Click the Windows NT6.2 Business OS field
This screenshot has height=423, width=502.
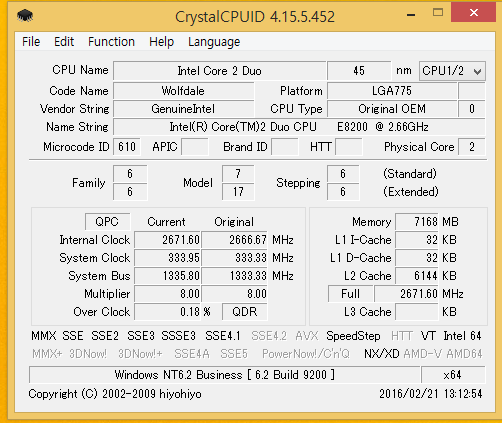[x=224, y=375]
